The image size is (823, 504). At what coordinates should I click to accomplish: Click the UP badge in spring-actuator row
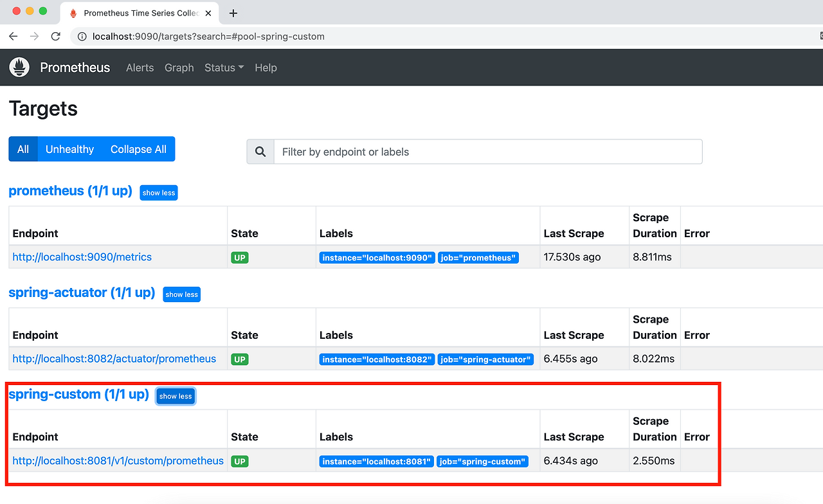[240, 359]
